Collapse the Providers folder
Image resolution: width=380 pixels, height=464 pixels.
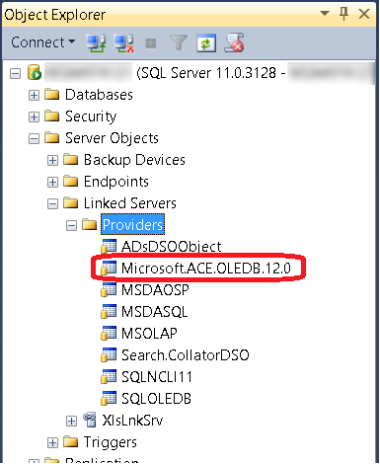(71, 225)
